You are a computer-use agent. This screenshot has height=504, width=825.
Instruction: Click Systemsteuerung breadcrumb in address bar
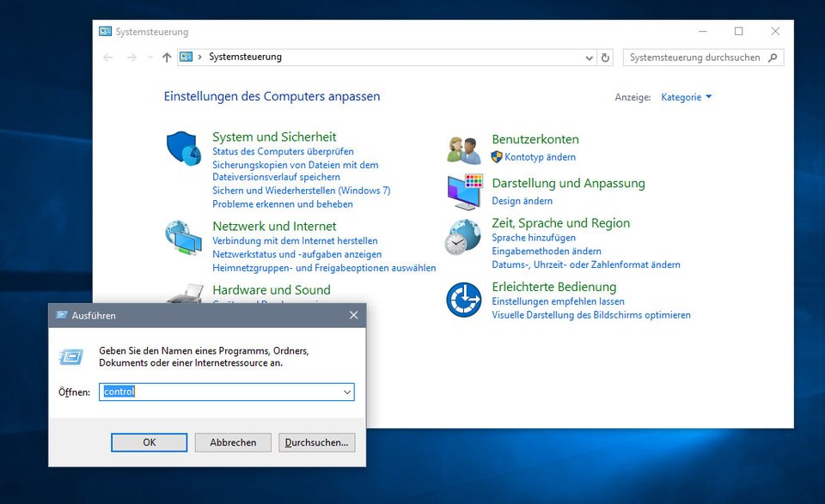(245, 57)
